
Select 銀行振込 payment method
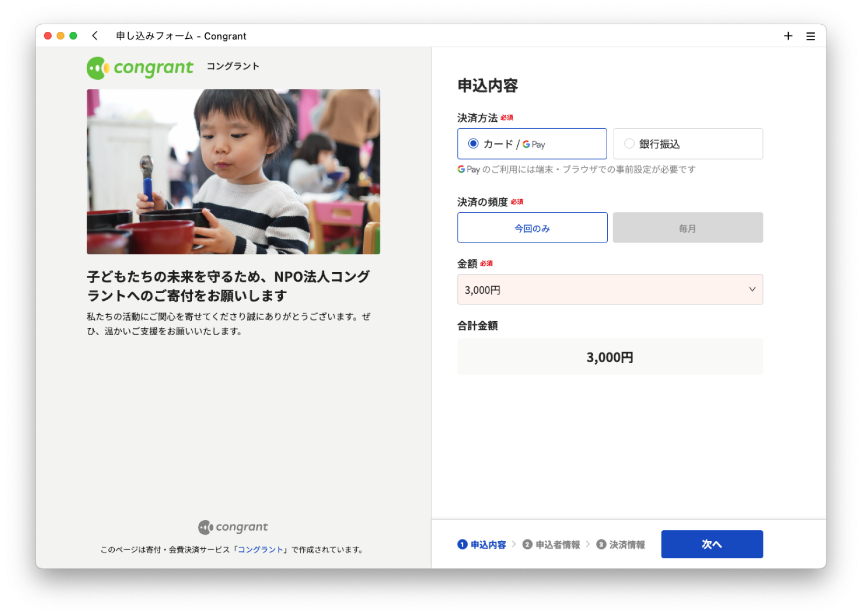[x=688, y=144]
